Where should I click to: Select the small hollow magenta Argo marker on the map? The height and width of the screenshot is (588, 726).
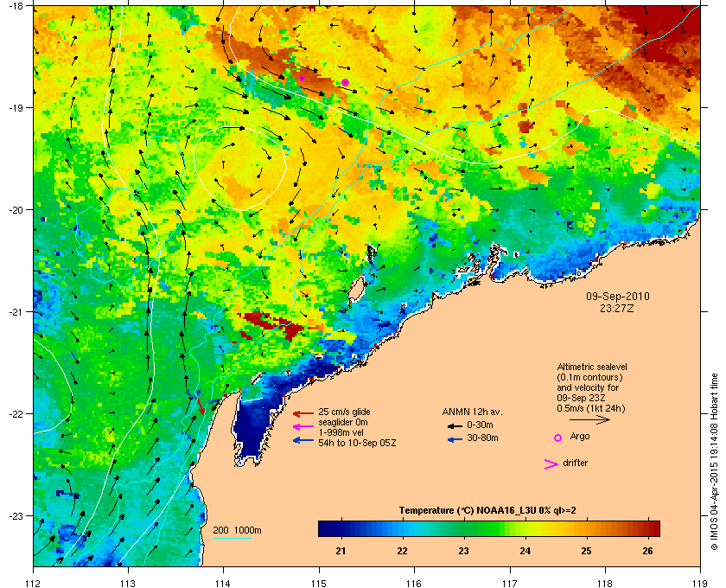pyautogui.click(x=302, y=79)
